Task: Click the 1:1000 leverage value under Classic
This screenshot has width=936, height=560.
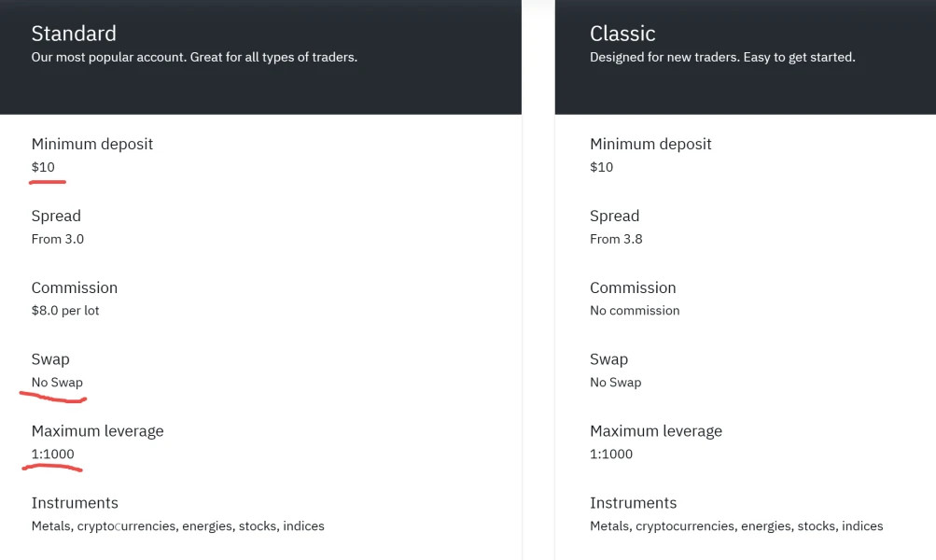Action: click(x=611, y=455)
